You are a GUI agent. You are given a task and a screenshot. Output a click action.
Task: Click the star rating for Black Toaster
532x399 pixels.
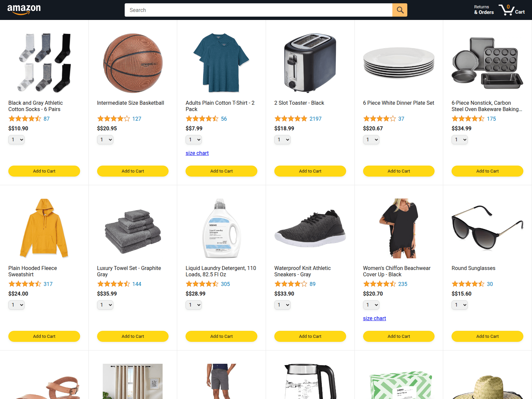291,119
